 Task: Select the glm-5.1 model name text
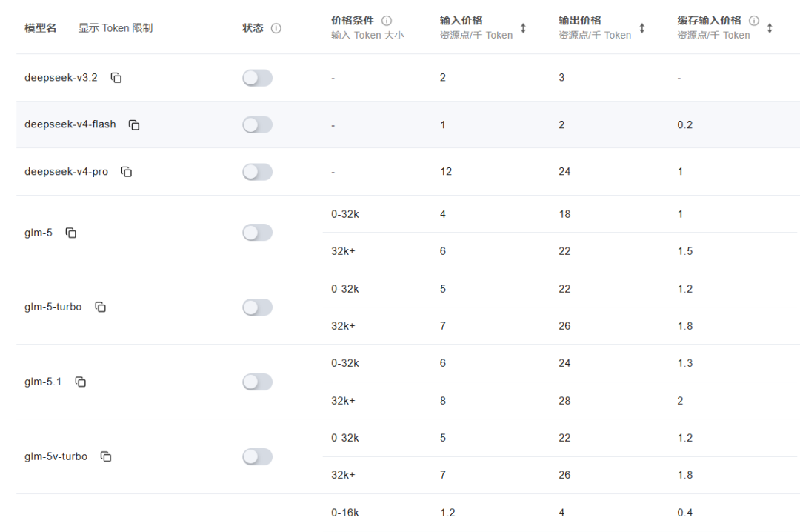tap(43, 382)
